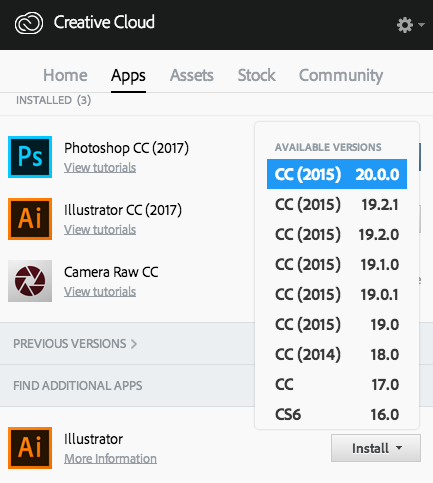Click the Find Additional Apps header
The image size is (433, 483).
(x=78, y=386)
